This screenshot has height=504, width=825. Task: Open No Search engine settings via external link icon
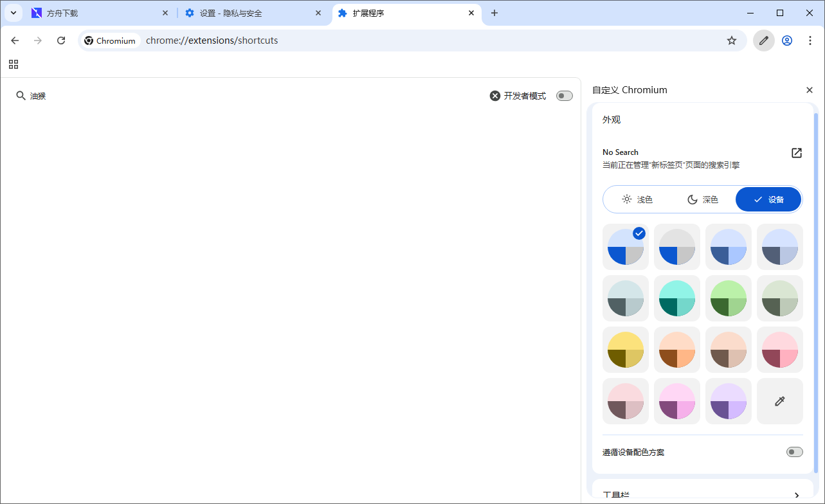[796, 153]
